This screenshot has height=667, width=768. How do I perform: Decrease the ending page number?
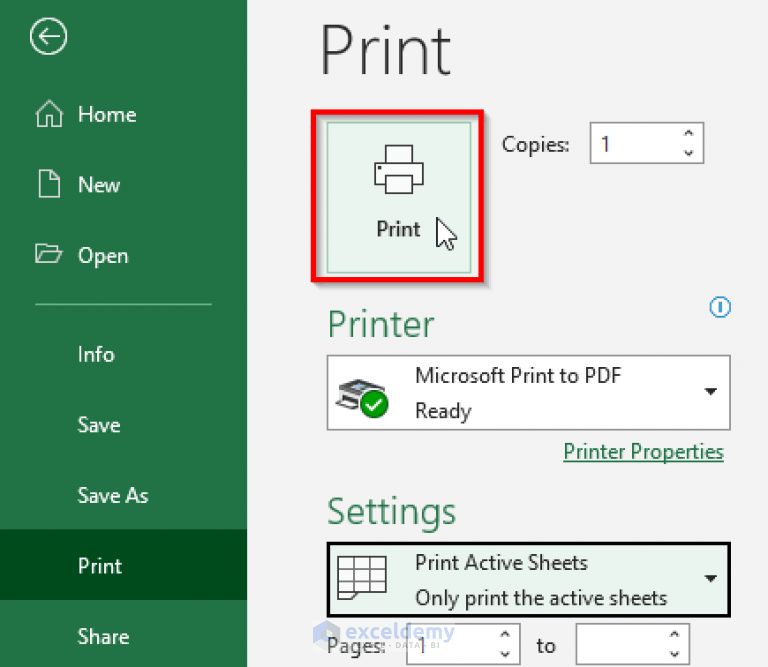[674, 654]
